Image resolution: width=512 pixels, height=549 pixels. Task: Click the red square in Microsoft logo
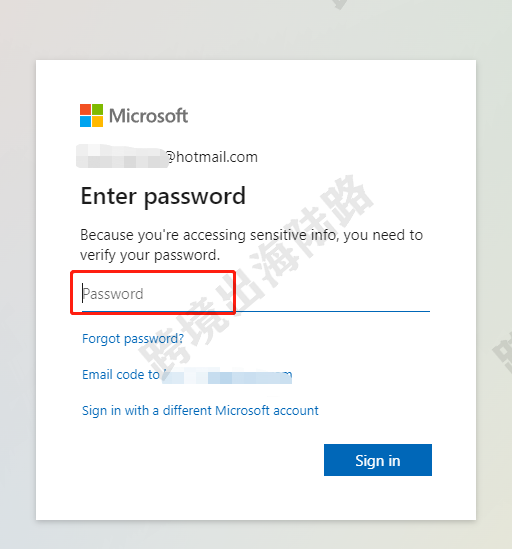(85, 109)
